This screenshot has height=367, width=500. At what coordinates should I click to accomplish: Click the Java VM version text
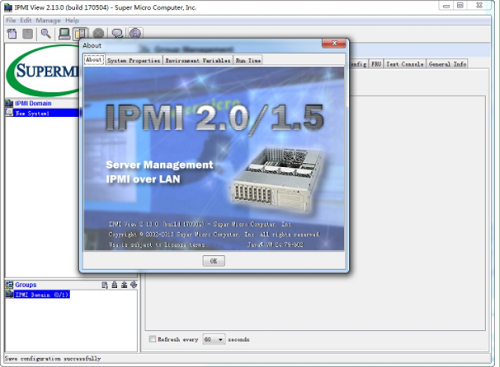click(275, 245)
